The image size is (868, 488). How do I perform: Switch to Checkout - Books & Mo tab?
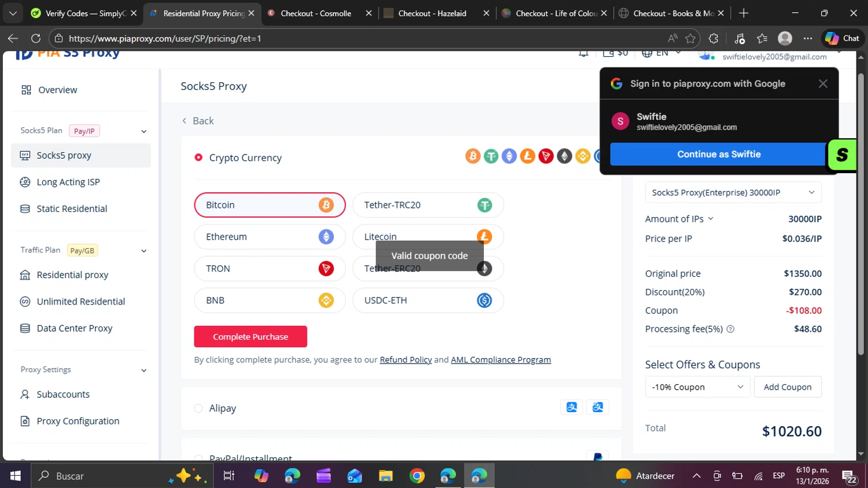tap(672, 13)
